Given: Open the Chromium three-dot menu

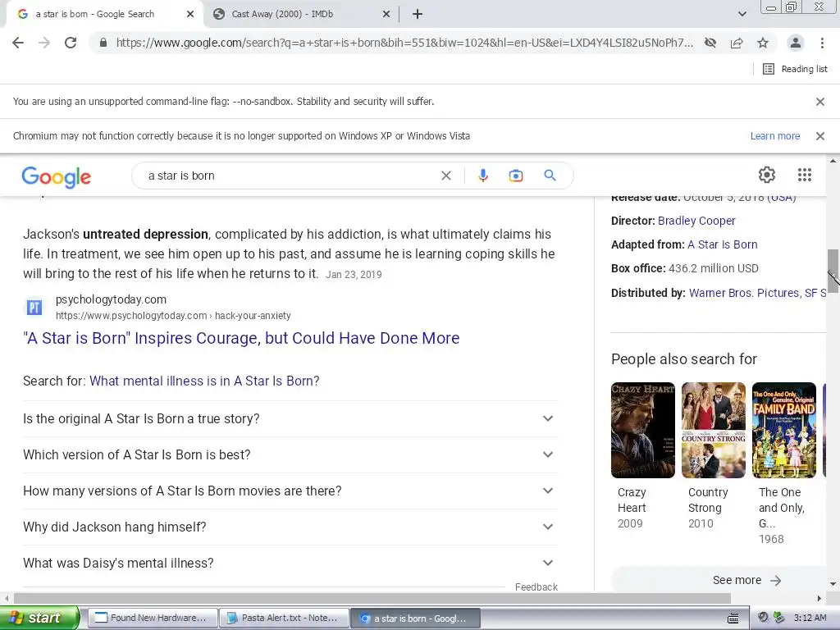Looking at the screenshot, I should [x=822, y=43].
